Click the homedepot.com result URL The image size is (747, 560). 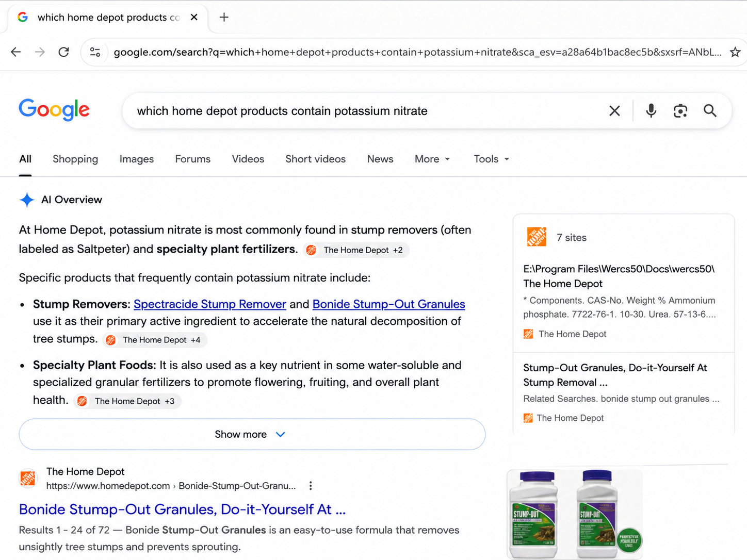(x=171, y=486)
